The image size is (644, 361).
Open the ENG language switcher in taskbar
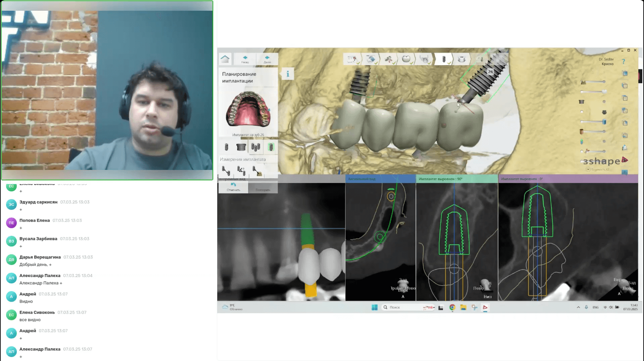point(595,307)
